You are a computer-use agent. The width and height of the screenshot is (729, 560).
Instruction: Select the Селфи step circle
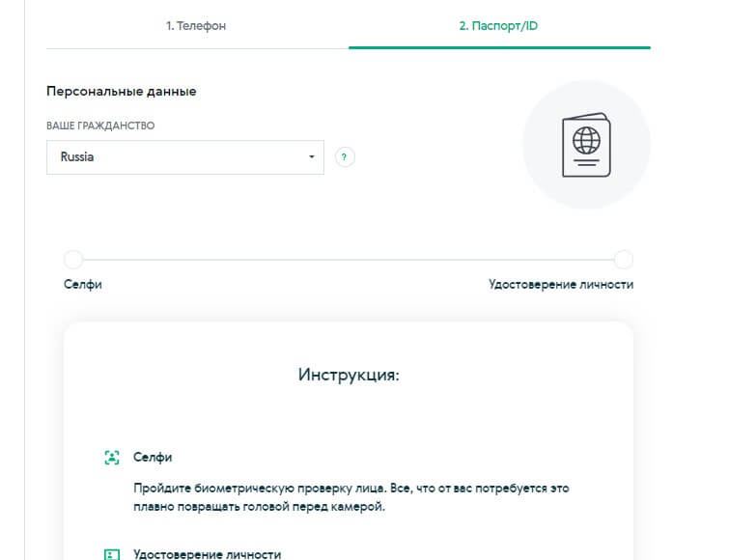pos(73,260)
